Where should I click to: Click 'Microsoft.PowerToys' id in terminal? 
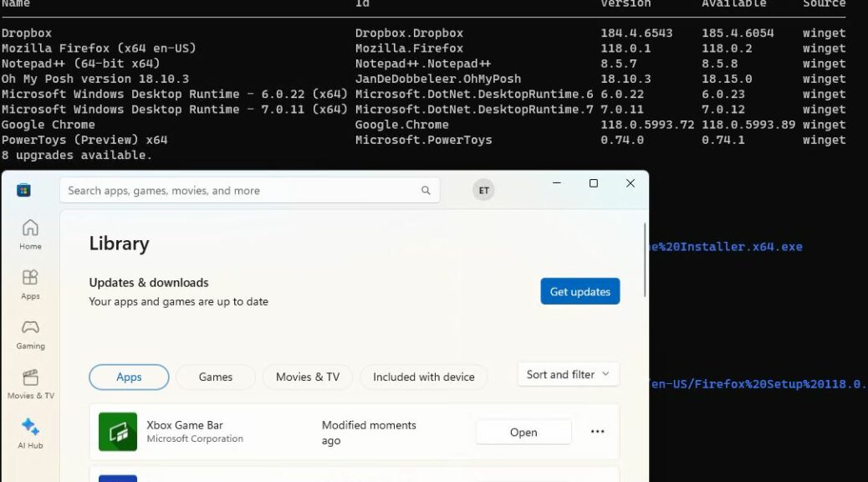click(x=423, y=140)
